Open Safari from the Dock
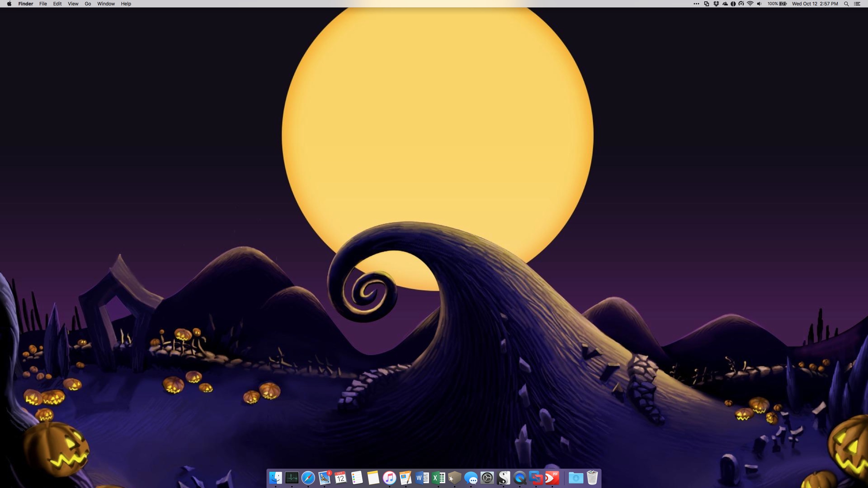 point(308,478)
